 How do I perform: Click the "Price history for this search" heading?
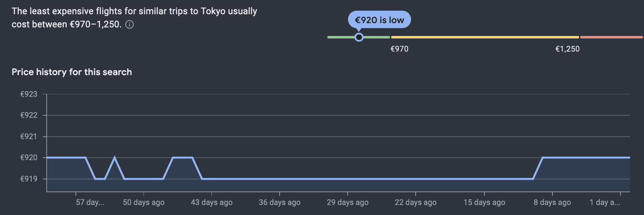72,72
